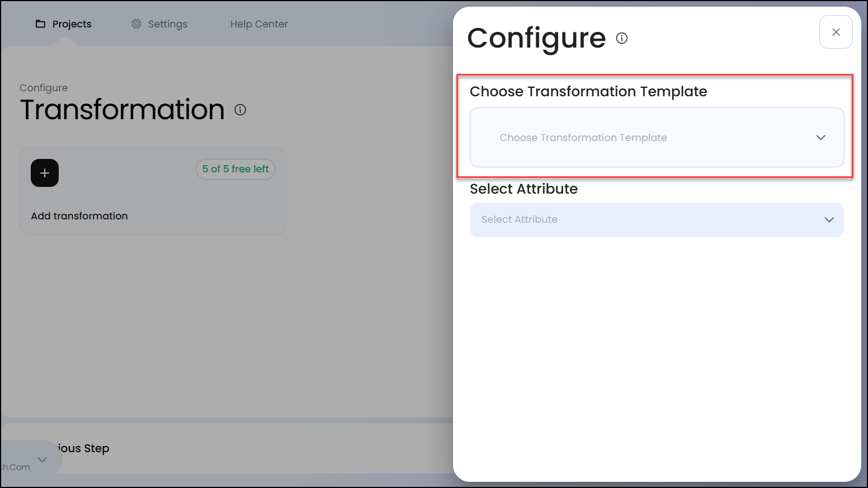
Task: Click info icon beside Configure panel title
Action: click(622, 38)
